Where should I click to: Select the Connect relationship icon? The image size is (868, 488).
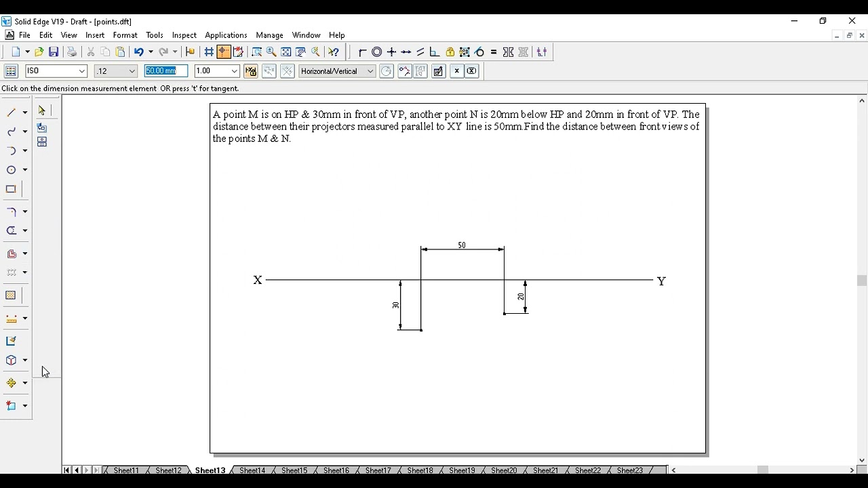tap(363, 52)
